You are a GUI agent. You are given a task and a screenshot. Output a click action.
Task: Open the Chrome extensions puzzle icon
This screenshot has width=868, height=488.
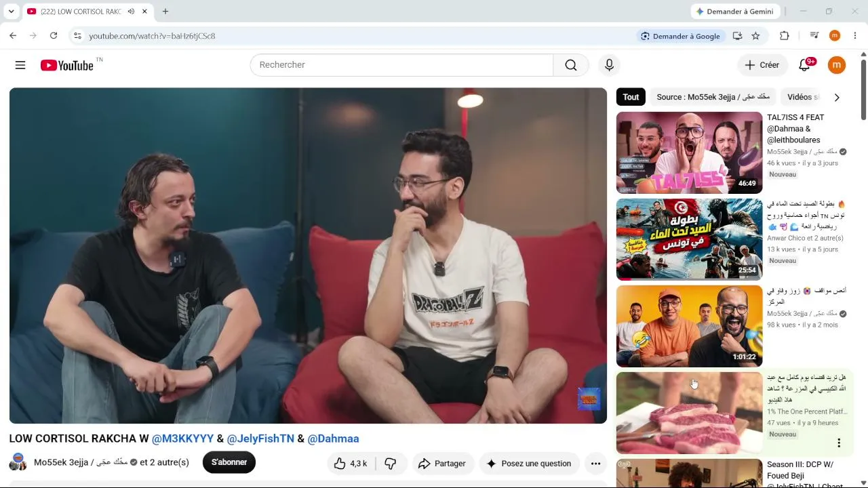click(x=785, y=36)
